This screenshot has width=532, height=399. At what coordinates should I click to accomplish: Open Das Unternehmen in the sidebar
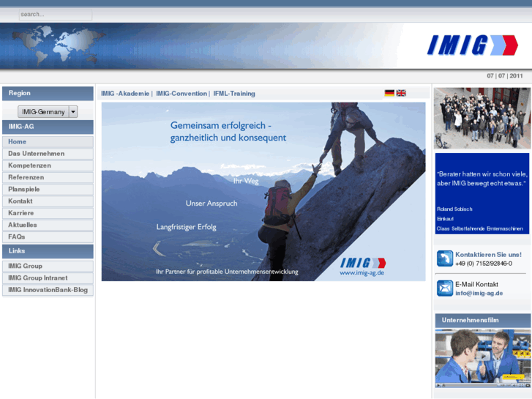point(48,154)
